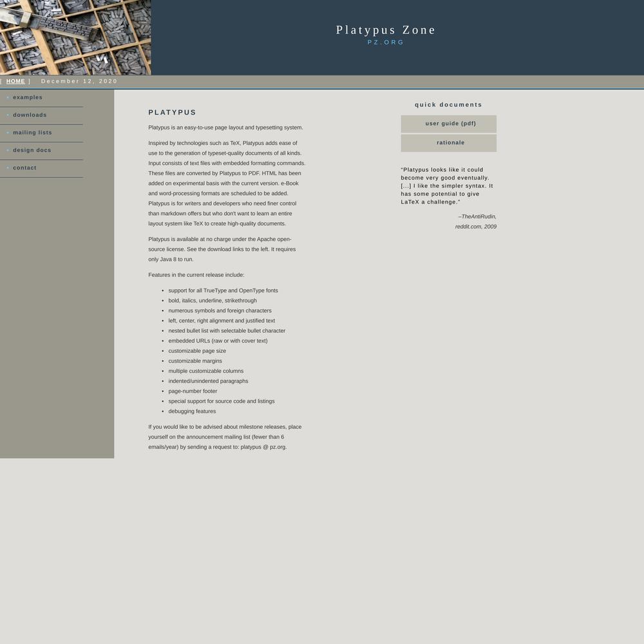Click 'bold, italics, underline, strikethrough' list item
The image size is (644, 644).
[213, 301]
